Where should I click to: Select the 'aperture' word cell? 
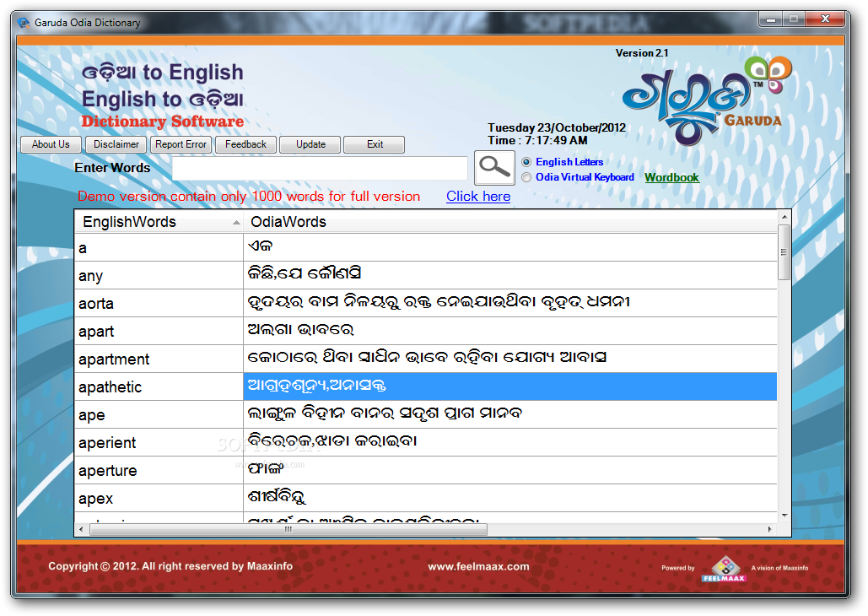(x=159, y=470)
